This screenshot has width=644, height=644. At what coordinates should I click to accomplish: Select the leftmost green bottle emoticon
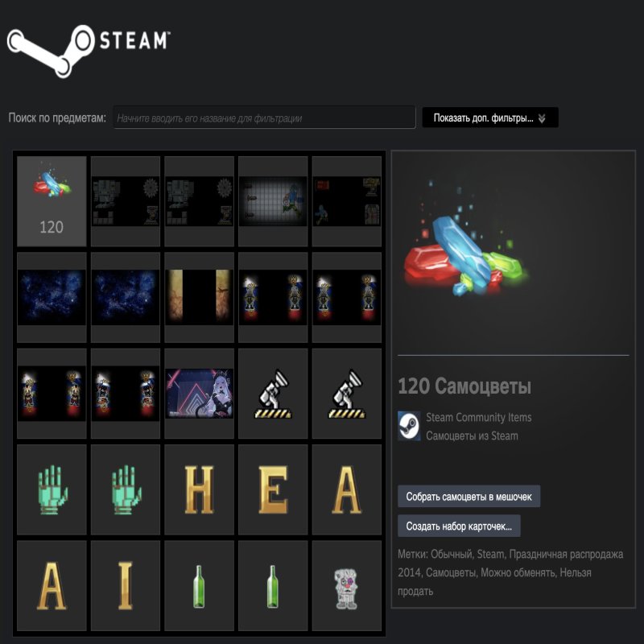point(199,585)
